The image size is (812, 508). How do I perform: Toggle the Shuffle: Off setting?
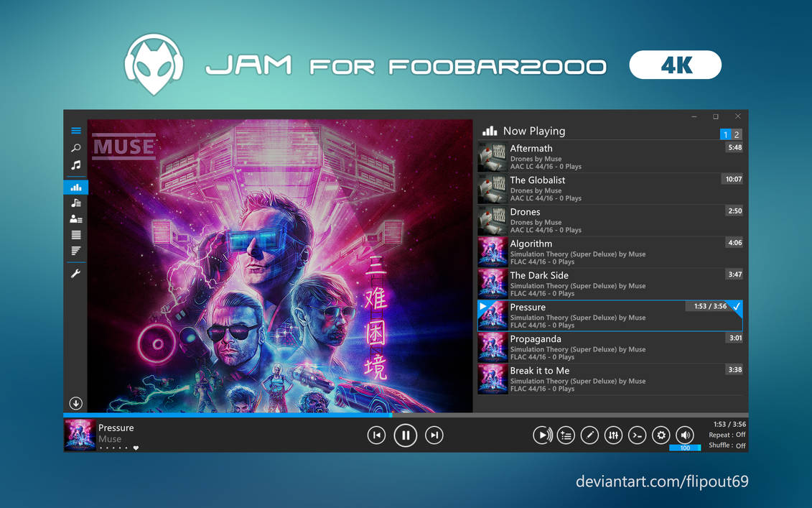[727, 445]
